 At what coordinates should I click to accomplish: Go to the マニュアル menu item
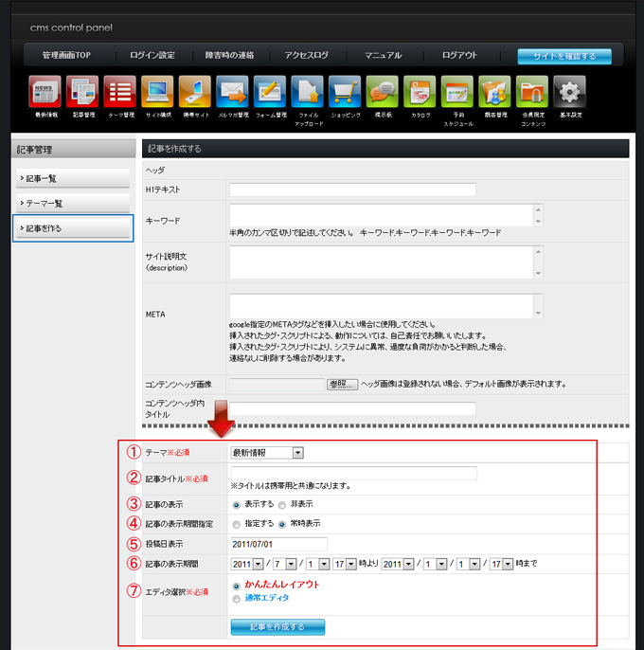click(x=383, y=56)
